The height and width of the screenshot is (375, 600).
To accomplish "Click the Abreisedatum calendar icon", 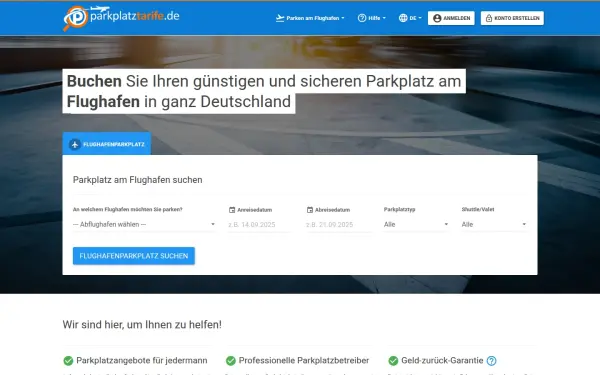I will tap(310, 210).
